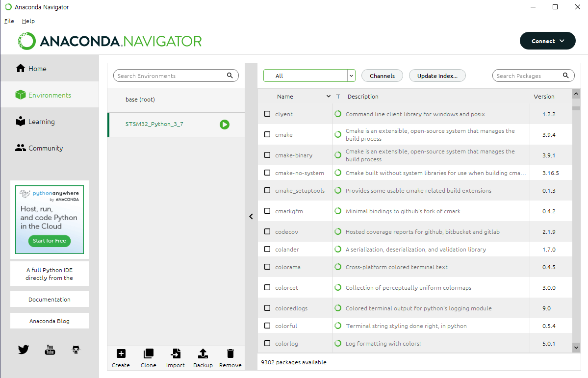
Task: Click the package type icon for colander
Action: tap(338, 249)
